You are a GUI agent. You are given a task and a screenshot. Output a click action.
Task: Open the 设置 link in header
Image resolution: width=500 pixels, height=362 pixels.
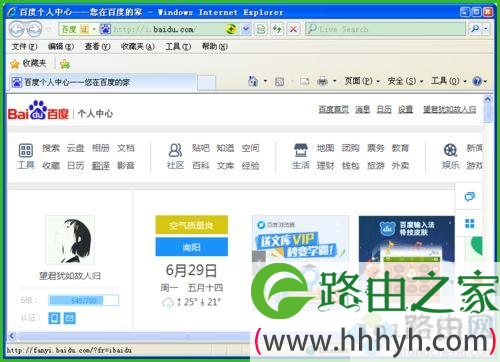pyautogui.click(x=405, y=109)
